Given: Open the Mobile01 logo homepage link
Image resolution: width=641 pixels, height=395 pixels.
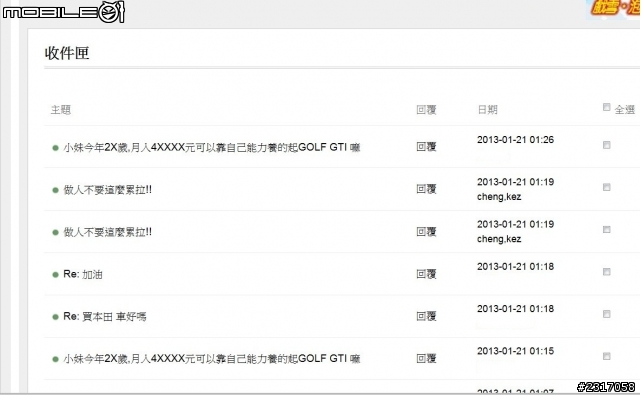Looking at the screenshot, I should [63, 12].
